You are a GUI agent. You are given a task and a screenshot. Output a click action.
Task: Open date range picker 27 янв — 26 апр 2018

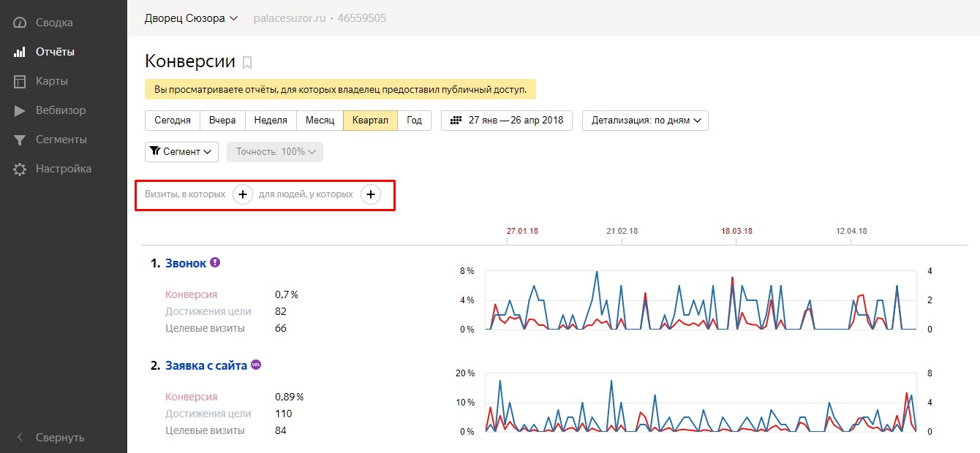pos(508,121)
